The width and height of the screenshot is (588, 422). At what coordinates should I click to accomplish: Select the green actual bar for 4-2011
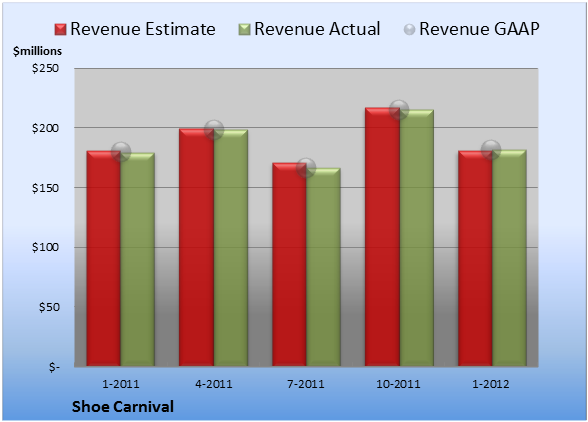coord(231,248)
